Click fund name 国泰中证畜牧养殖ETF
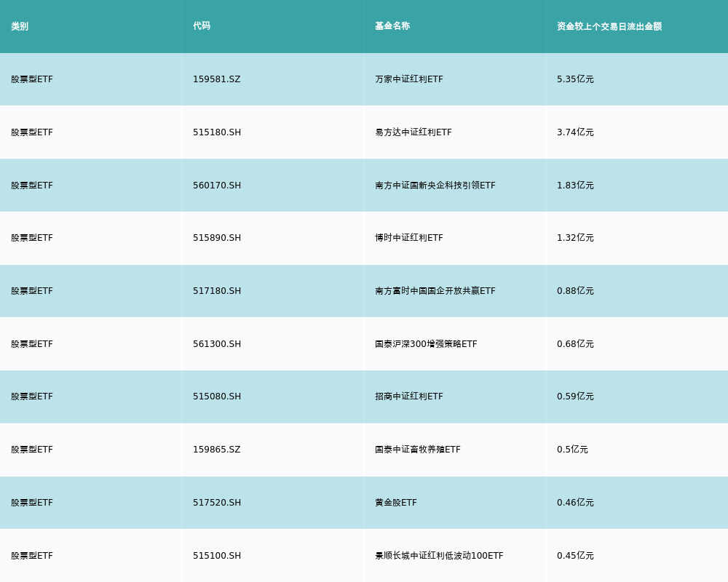Screen dimensions: 728x582 tap(418, 450)
